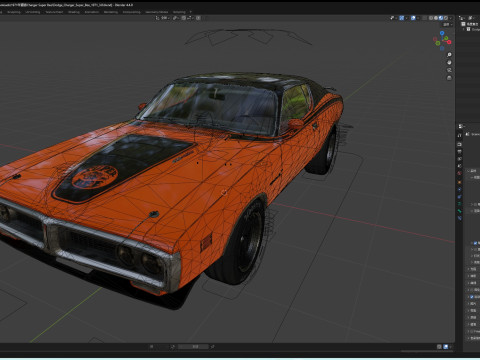Click the pan view hand icon

click(x=449, y=62)
